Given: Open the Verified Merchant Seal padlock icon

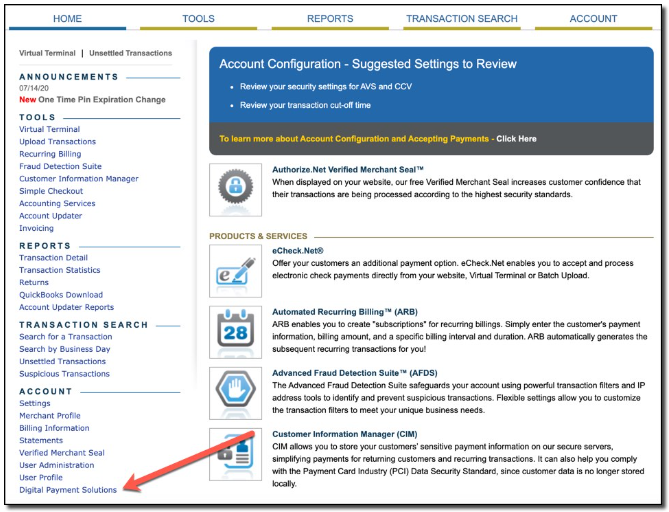Looking at the screenshot, I should [x=236, y=189].
